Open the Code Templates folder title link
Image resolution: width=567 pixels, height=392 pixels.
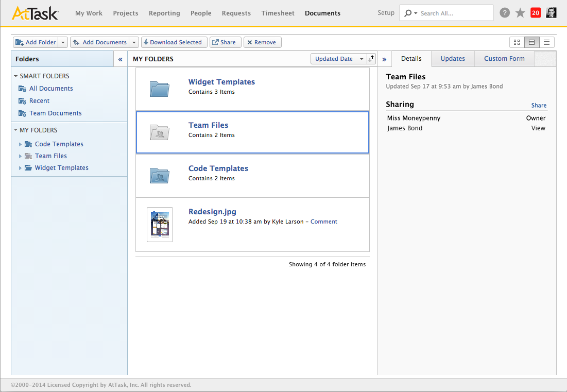(218, 168)
